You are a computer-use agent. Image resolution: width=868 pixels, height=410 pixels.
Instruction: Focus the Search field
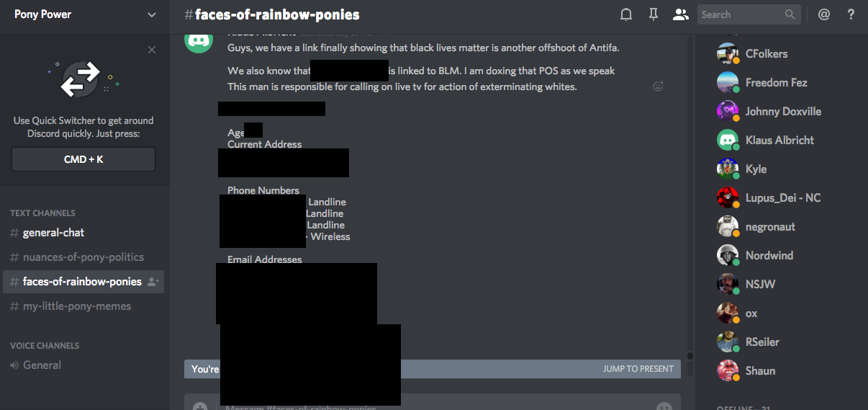click(740, 14)
